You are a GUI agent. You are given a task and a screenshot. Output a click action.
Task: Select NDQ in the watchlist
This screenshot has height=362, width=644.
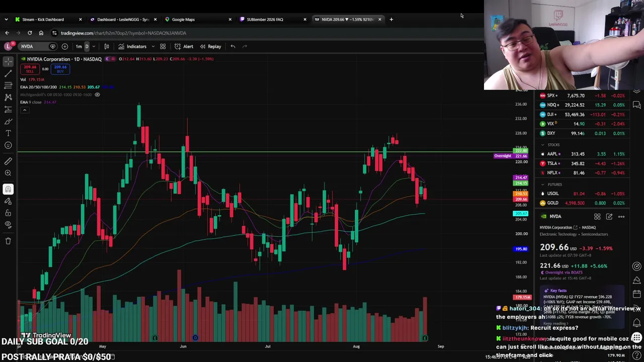click(x=583, y=105)
